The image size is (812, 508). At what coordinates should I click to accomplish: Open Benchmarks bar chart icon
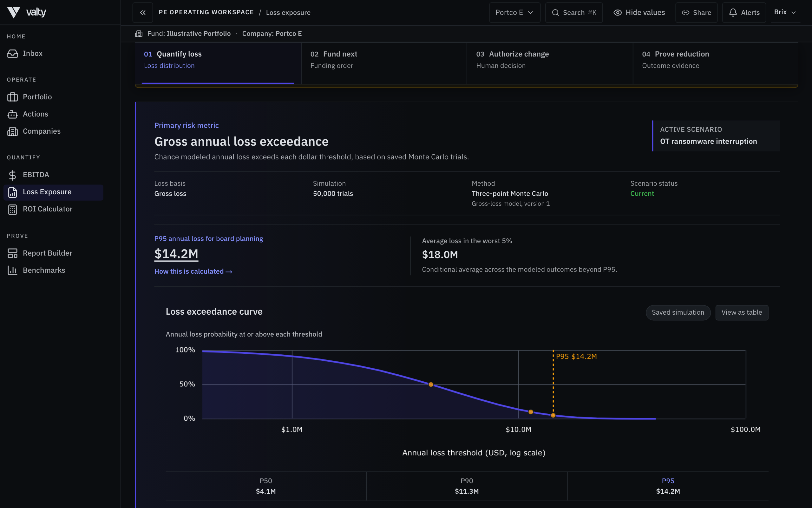pos(12,271)
